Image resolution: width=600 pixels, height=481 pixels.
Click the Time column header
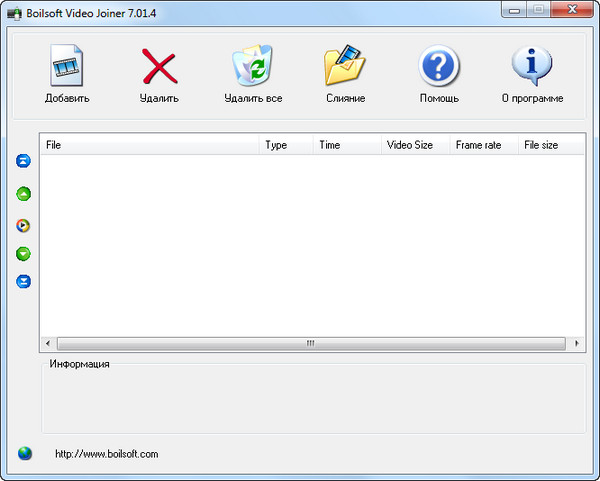point(347,145)
